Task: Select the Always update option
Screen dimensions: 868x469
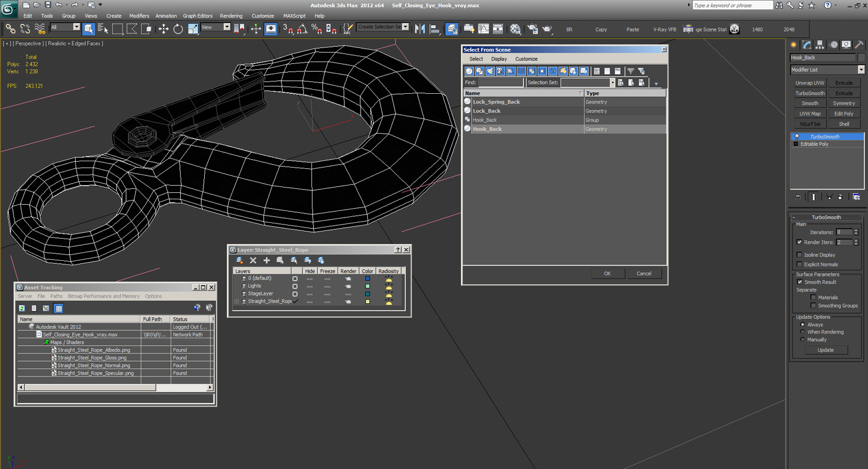Action: 803,325
